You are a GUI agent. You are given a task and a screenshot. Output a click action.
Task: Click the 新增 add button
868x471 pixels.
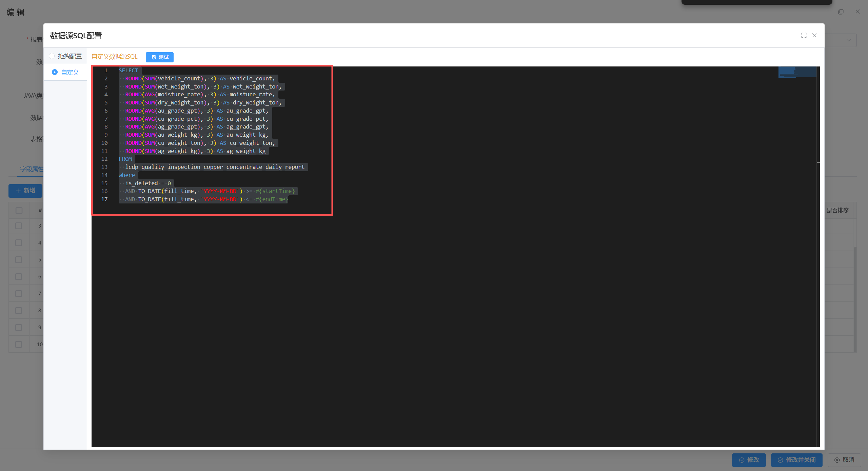point(25,191)
